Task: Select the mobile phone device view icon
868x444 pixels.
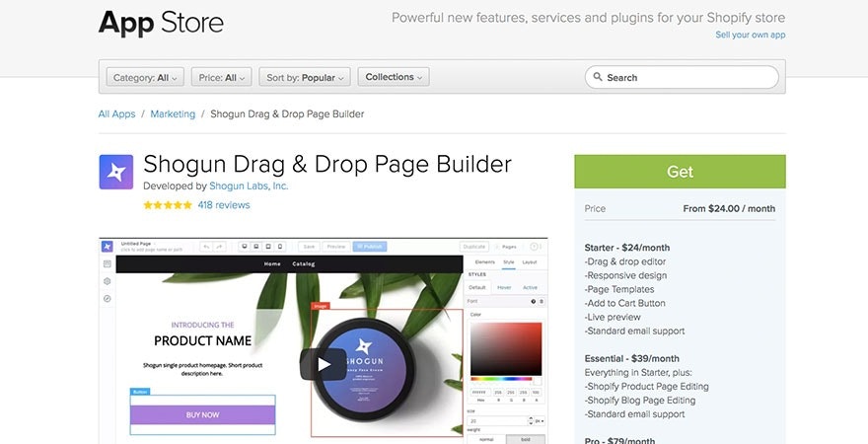Action: pyautogui.click(x=280, y=247)
